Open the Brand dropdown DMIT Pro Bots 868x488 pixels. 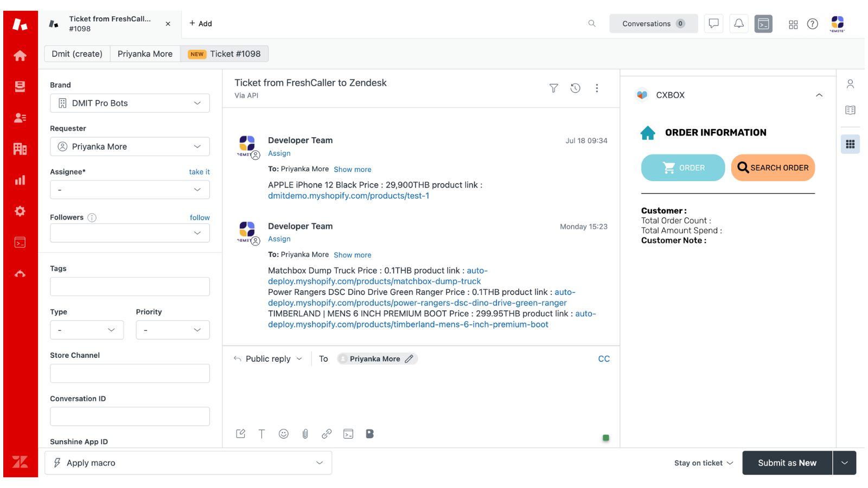tap(130, 103)
